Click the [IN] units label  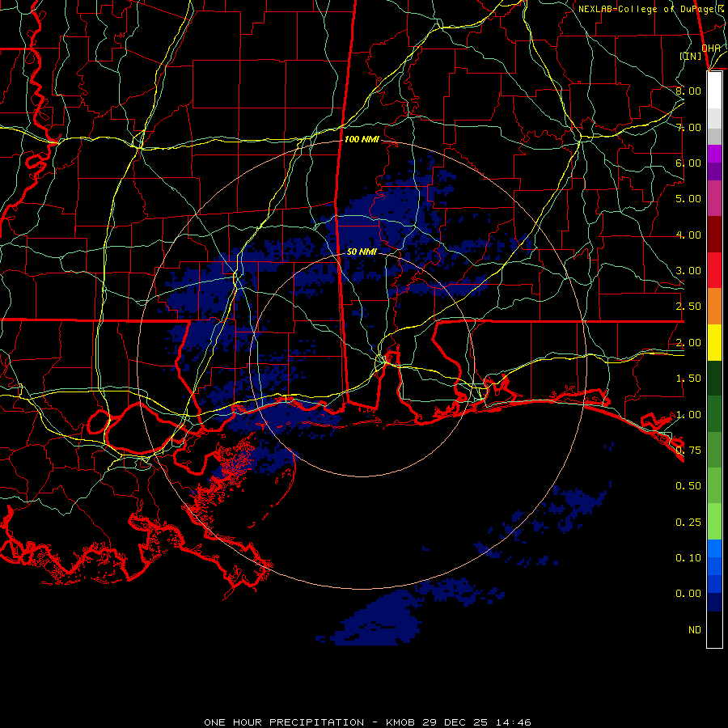pyautogui.click(x=691, y=56)
